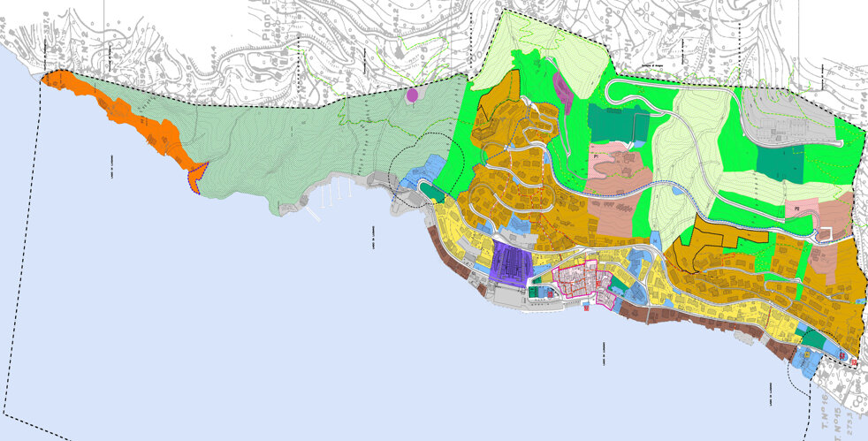Select the pink-outlined historic center zone
Viewport: 868px width, 441px height.
tap(579, 283)
